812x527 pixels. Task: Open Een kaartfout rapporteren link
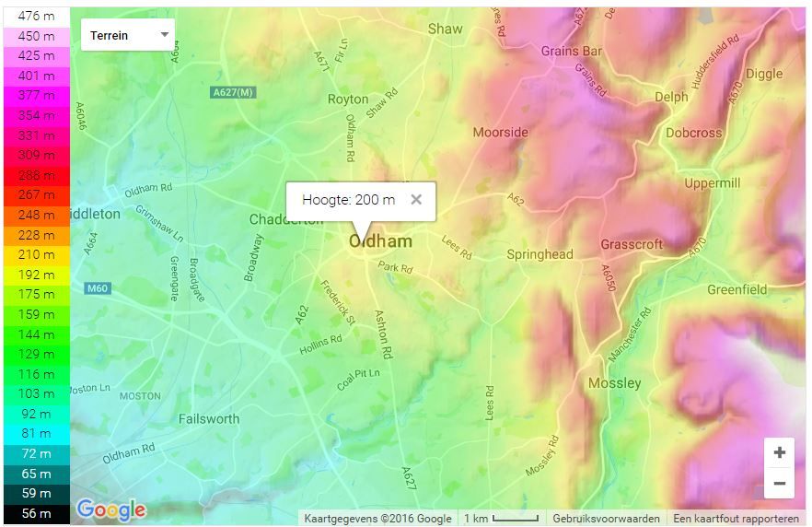[x=736, y=518]
